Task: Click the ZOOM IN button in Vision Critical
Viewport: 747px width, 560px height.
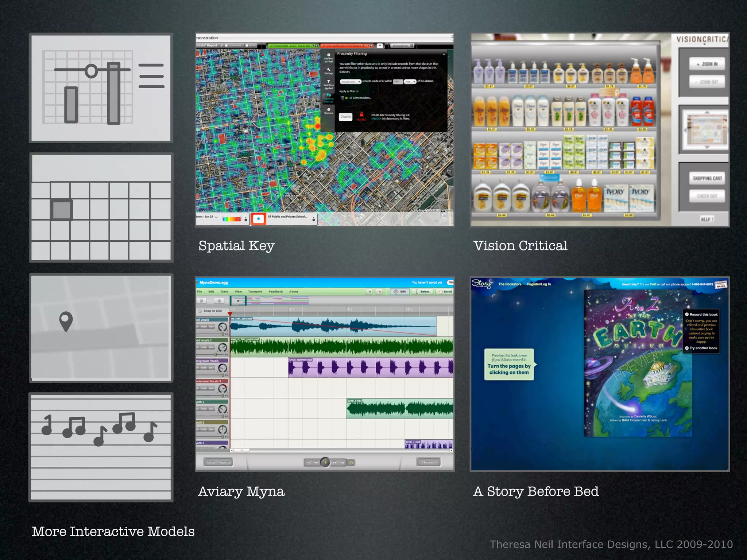Action: pyautogui.click(x=707, y=64)
